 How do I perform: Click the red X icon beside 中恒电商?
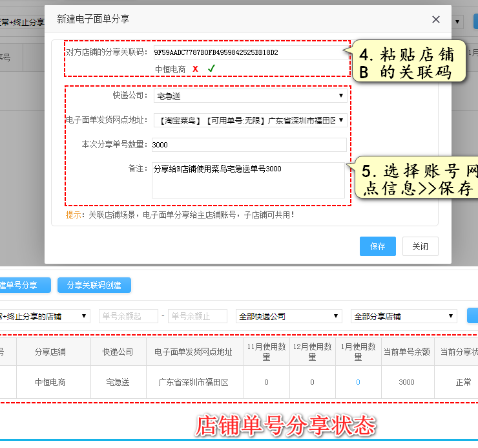(x=195, y=69)
